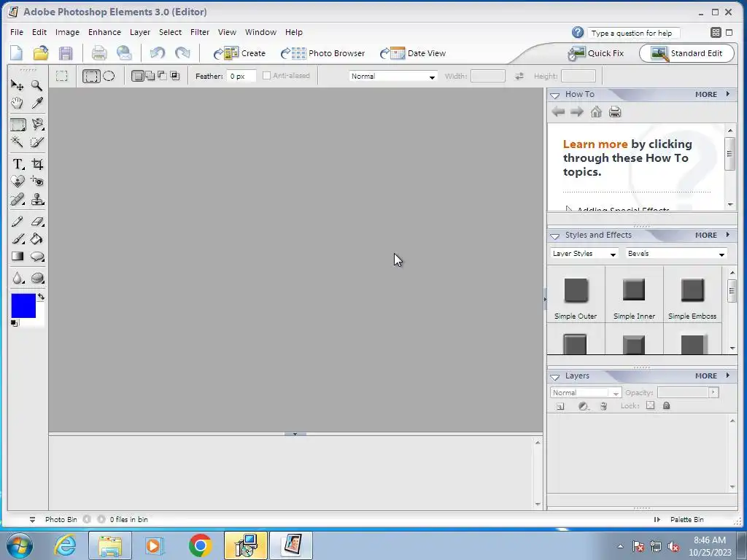This screenshot has height=560, width=747.
Task: Click the New blank file icon
Action: (16, 52)
